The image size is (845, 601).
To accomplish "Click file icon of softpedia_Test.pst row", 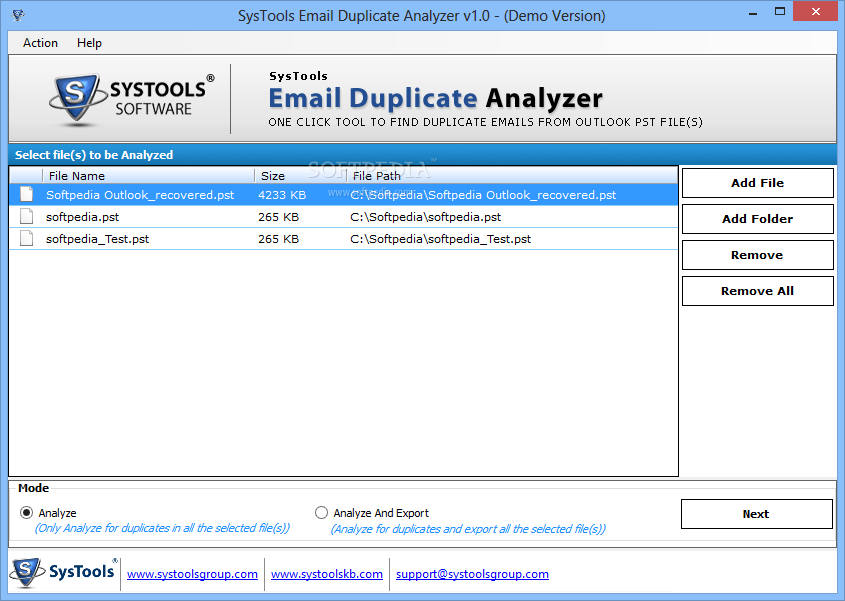I will coord(26,238).
